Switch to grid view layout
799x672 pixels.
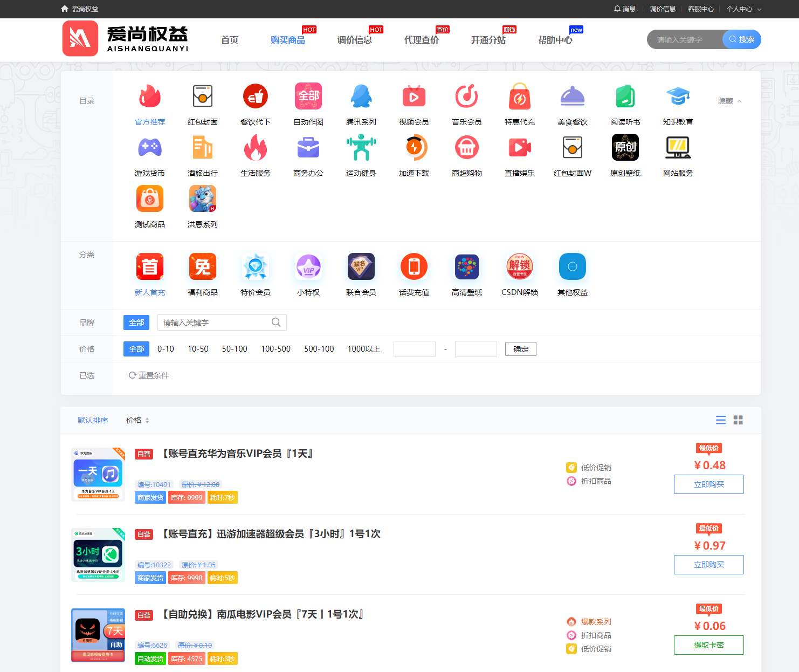tap(738, 420)
